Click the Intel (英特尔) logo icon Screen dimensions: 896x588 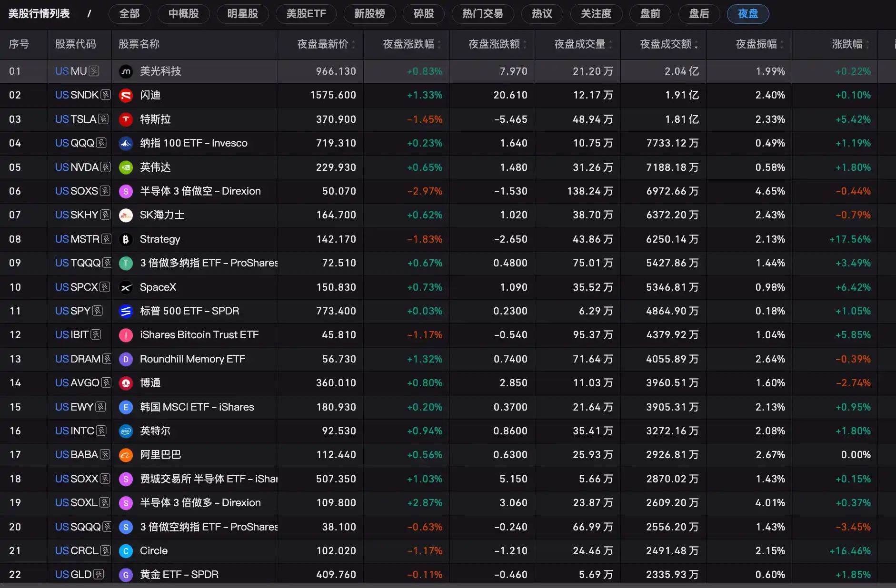[x=126, y=431]
